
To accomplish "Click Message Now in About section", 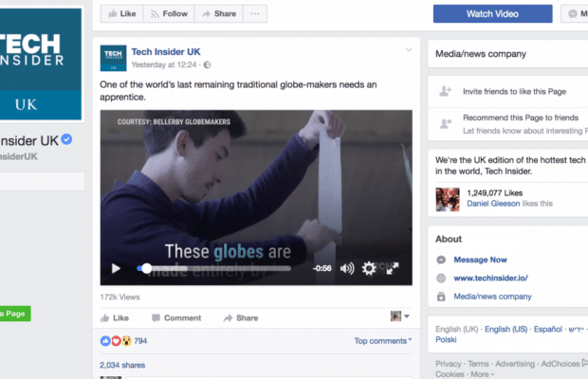I will click(x=481, y=260).
